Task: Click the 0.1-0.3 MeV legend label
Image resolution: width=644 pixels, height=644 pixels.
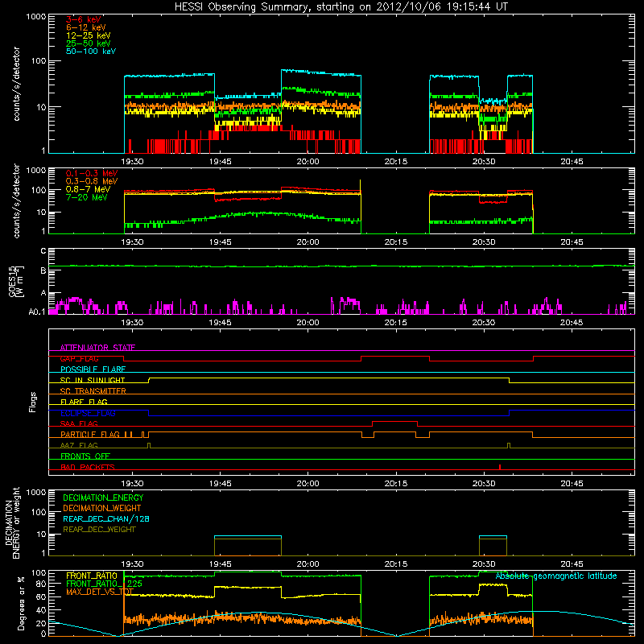Action: (92, 173)
